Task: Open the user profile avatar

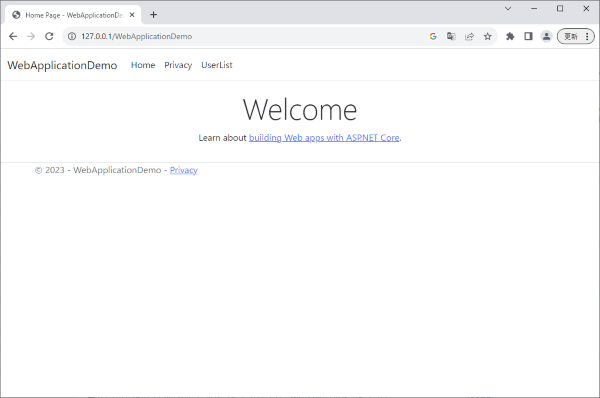Action: [x=546, y=36]
